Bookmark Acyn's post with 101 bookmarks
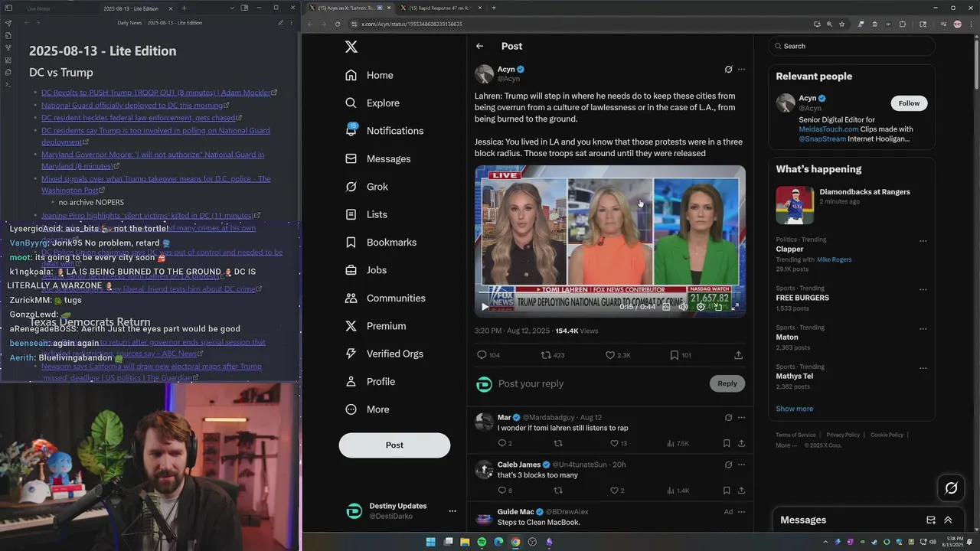This screenshot has height=551, width=980. pyautogui.click(x=681, y=355)
